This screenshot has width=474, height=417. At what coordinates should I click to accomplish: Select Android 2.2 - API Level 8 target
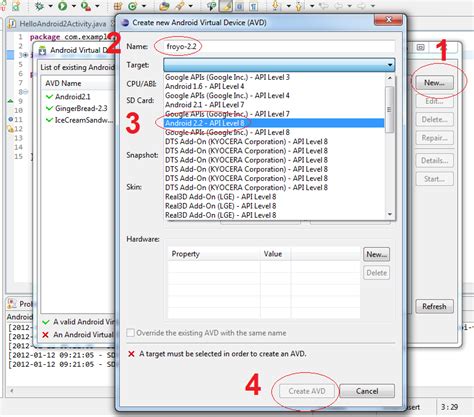pos(274,123)
